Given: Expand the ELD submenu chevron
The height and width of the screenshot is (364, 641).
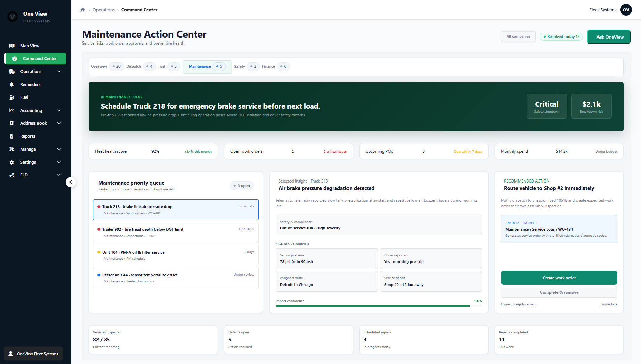Looking at the screenshot, I should (59, 175).
